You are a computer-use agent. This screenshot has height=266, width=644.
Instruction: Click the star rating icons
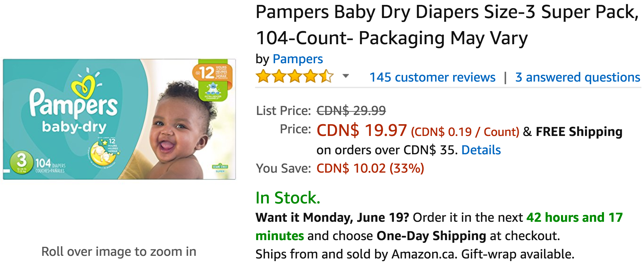point(294,76)
